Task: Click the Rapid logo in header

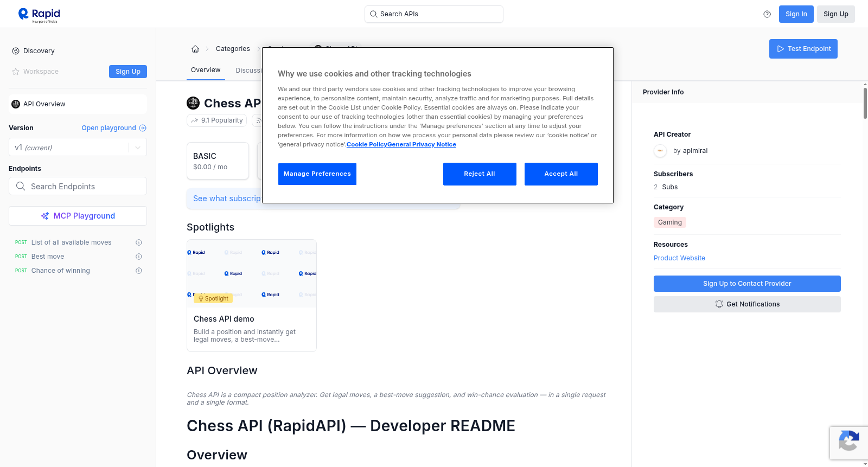Action: click(39, 15)
